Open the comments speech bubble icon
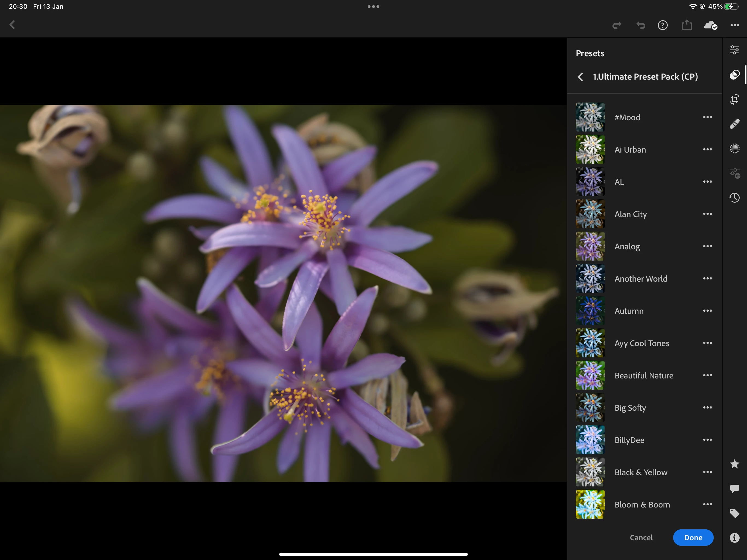 (x=734, y=489)
